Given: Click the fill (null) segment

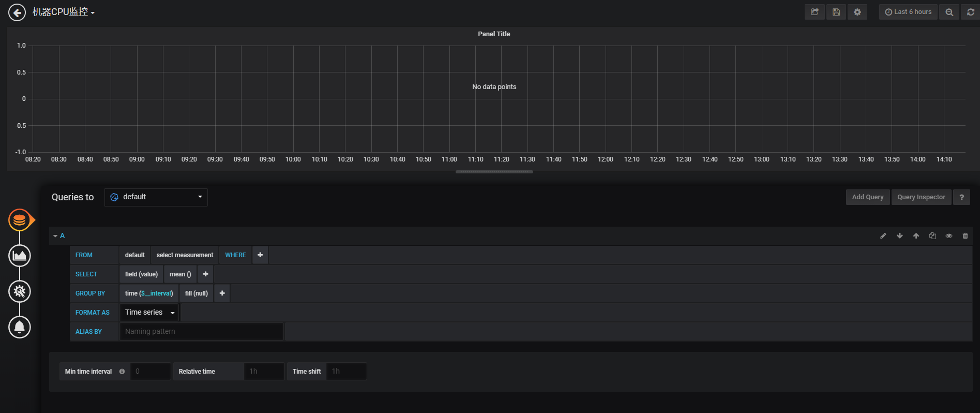Looking at the screenshot, I should pos(197,293).
